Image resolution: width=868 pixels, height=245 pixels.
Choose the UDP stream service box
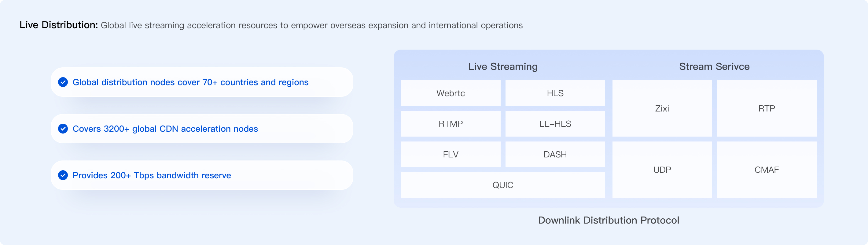pos(662,170)
